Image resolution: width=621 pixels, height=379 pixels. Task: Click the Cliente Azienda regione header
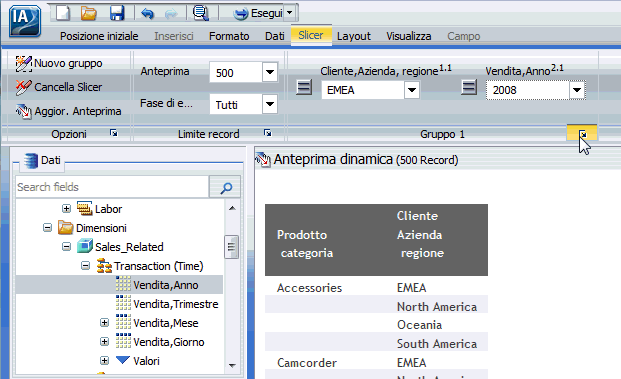[x=420, y=234]
